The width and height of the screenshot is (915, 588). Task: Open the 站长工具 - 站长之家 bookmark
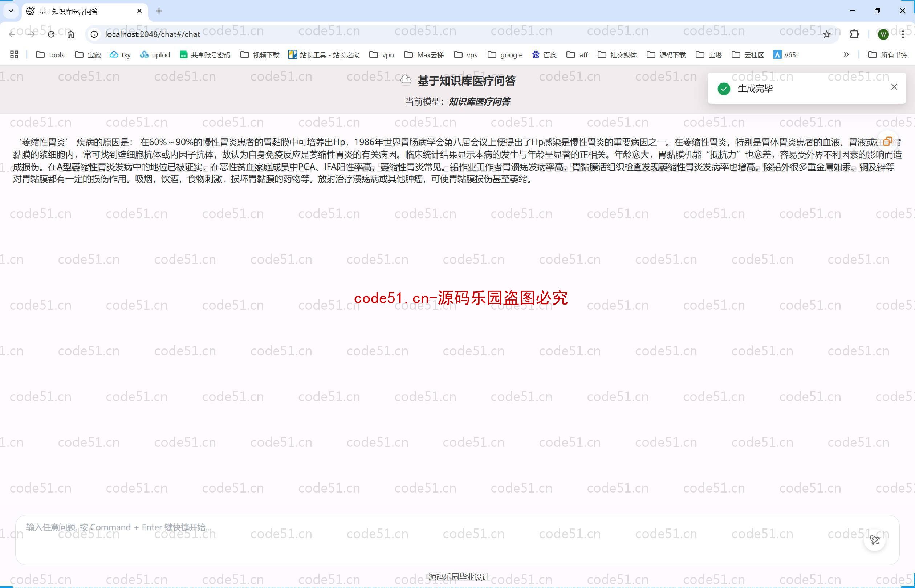(324, 54)
